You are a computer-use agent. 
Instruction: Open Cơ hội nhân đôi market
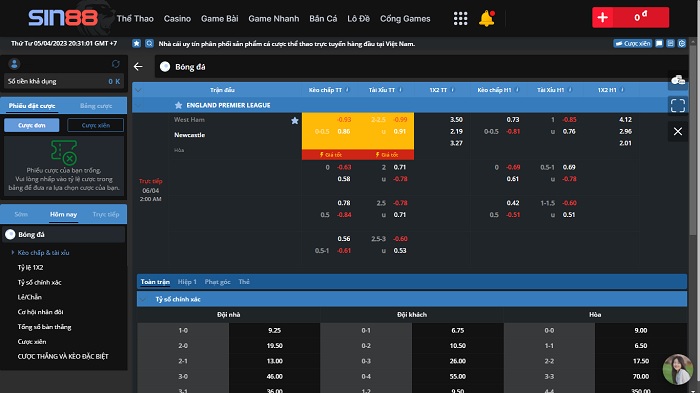pos(40,312)
